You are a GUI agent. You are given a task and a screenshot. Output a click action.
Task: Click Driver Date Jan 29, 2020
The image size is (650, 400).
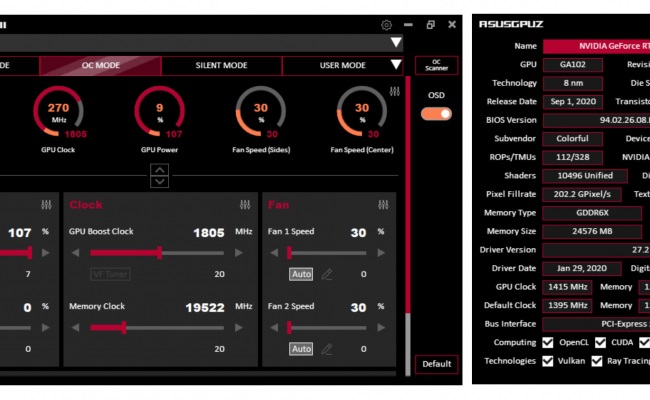(582, 269)
